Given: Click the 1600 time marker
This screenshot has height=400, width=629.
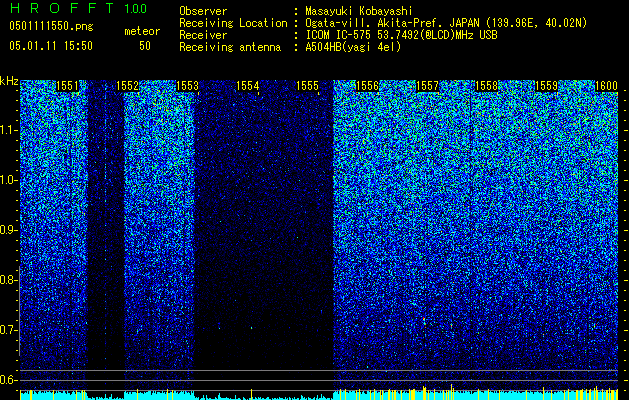Looking at the screenshot, I should click(606, 86).
